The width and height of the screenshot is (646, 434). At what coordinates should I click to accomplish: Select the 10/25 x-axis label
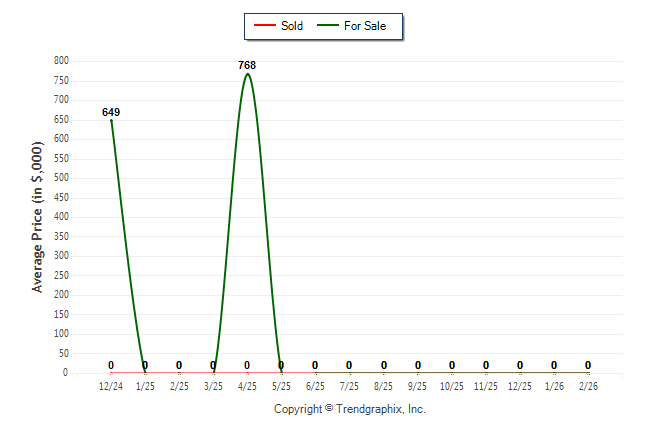coord(452,385)
